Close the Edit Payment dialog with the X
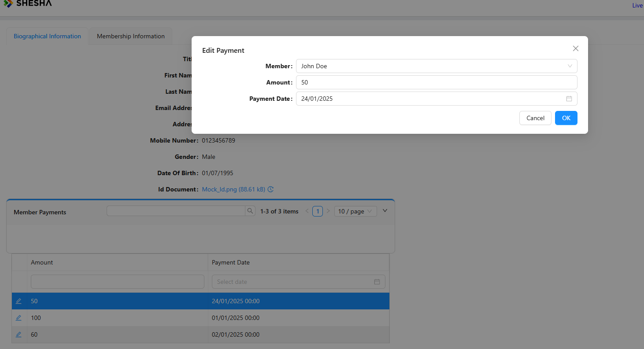This screenshot has width=644, height=349. [x=575, y=48]
